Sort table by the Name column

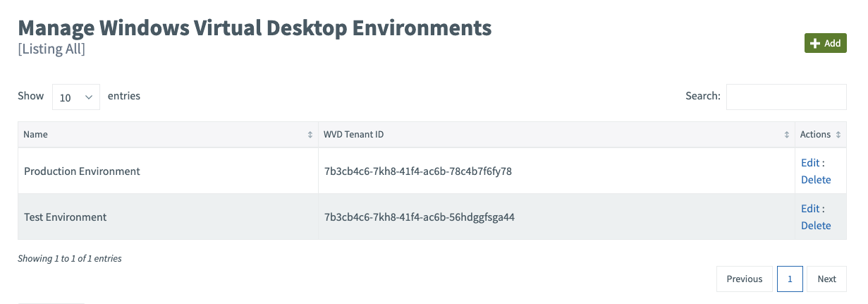[168, 134]
